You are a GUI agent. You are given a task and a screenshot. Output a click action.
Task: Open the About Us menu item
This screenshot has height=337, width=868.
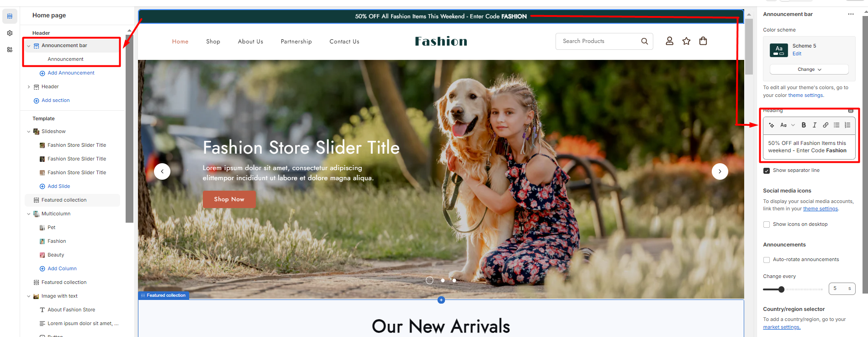[x=250, y=42]
